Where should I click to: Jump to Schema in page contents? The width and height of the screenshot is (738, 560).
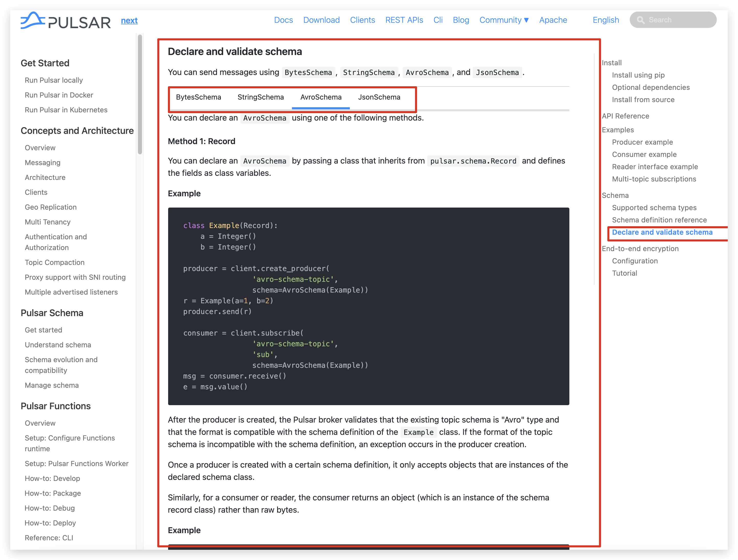coord(615,196)
